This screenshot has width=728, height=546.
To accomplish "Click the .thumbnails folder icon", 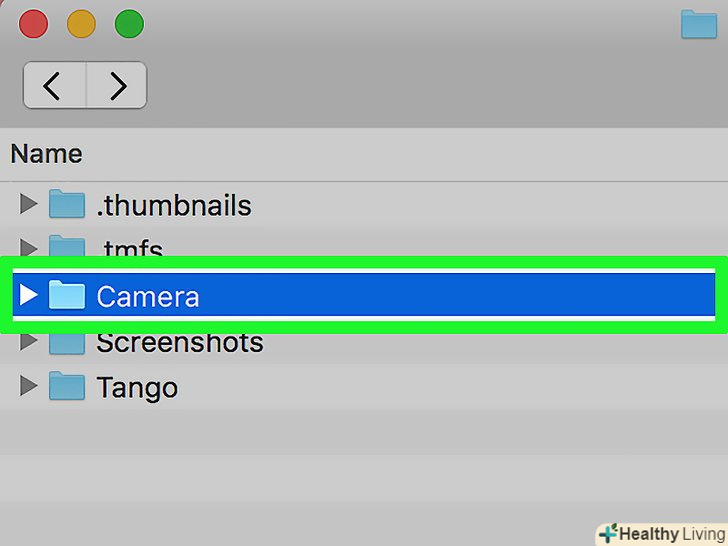I will coord(67,205).
